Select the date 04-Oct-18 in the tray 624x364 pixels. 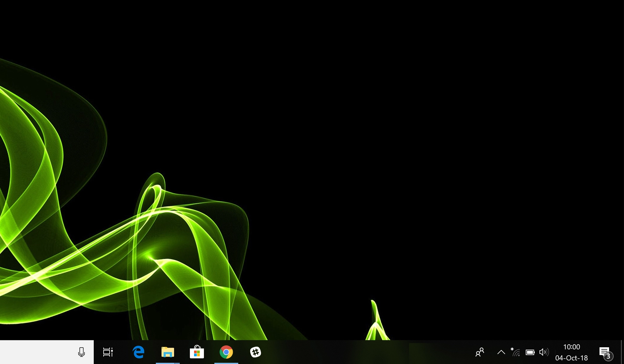click(572, 357)
